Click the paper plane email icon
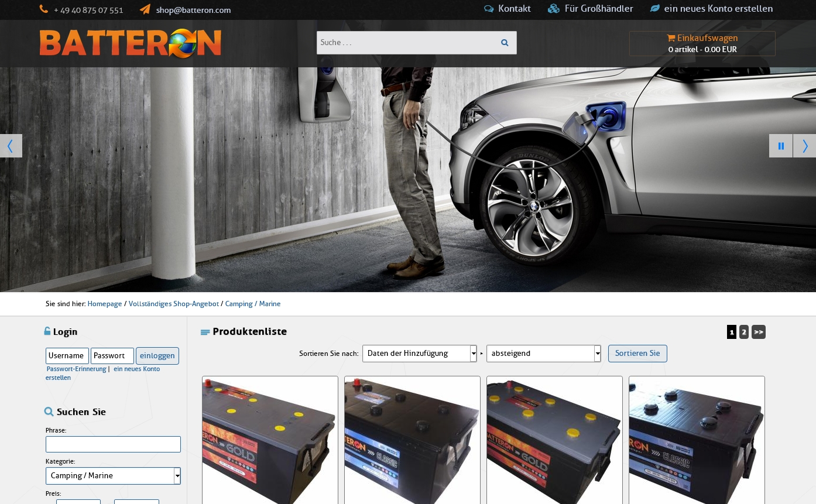The image size is (816, 504). coord(145,9)
